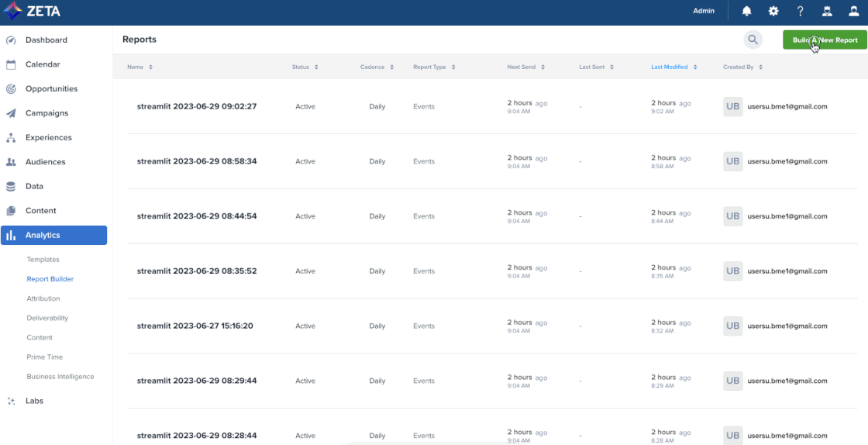Viewport: 868px width, 445px height.
Task: Open the settings gear icon
Action: point(773,12)
